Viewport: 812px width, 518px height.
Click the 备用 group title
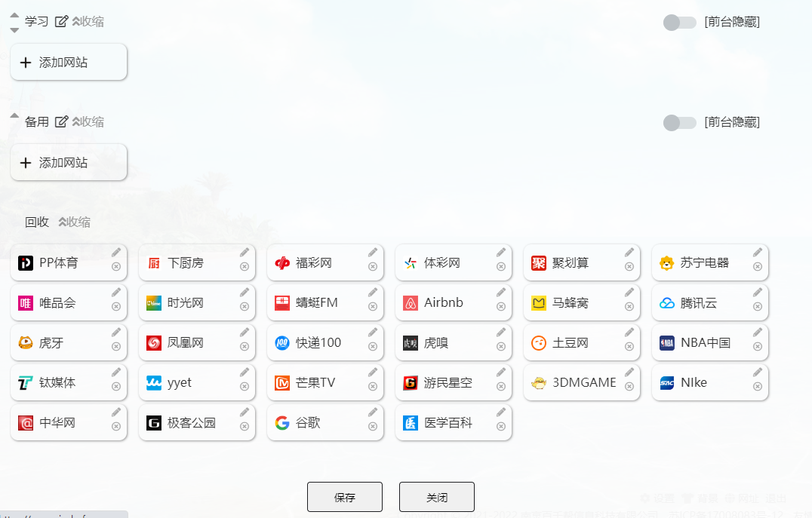point(37,121)
